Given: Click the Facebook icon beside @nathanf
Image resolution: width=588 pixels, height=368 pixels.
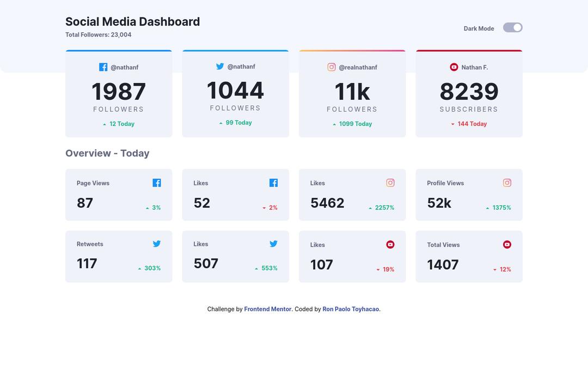Looking at the screenshot, I should pos(103,67).
